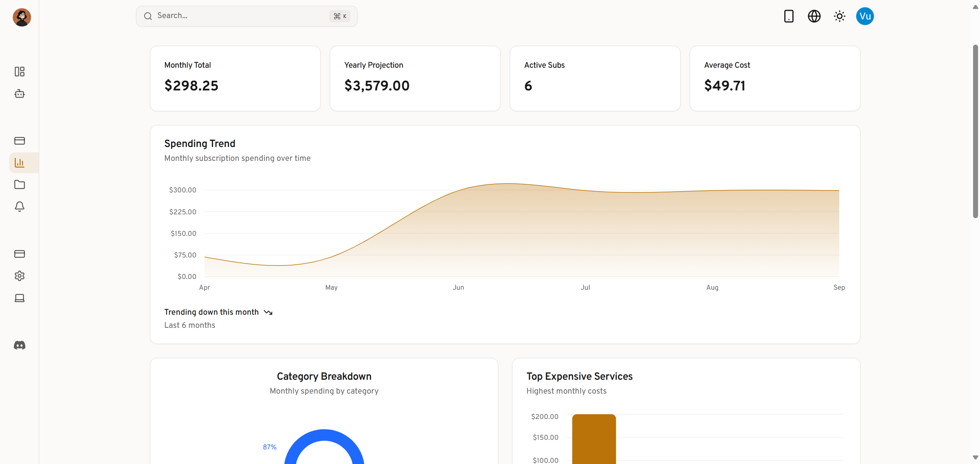Open the gear settings sidebar icon

tap(20, 276)
